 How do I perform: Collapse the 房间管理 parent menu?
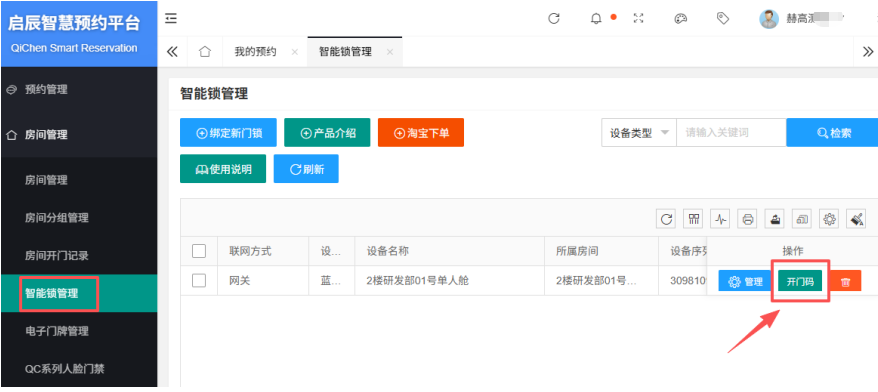[x=79, y=135]
